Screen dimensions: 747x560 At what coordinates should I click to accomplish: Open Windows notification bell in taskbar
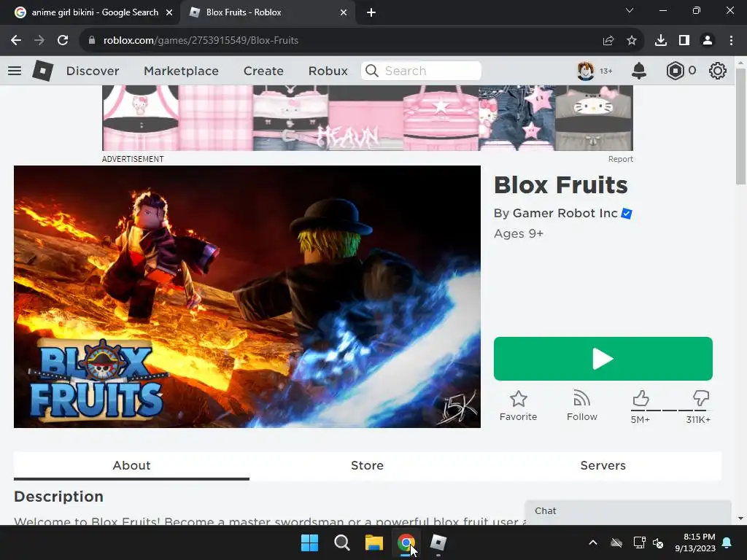727,542
